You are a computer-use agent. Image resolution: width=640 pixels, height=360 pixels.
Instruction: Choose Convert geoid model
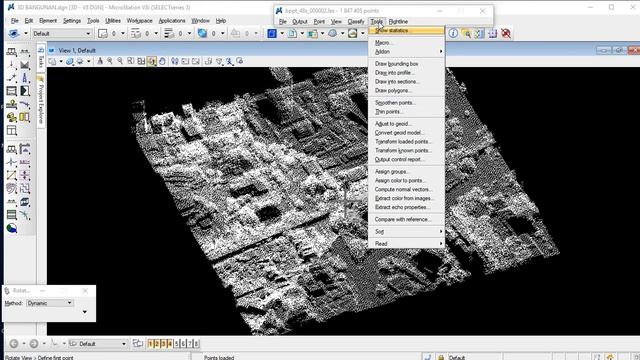click(406, 133)
